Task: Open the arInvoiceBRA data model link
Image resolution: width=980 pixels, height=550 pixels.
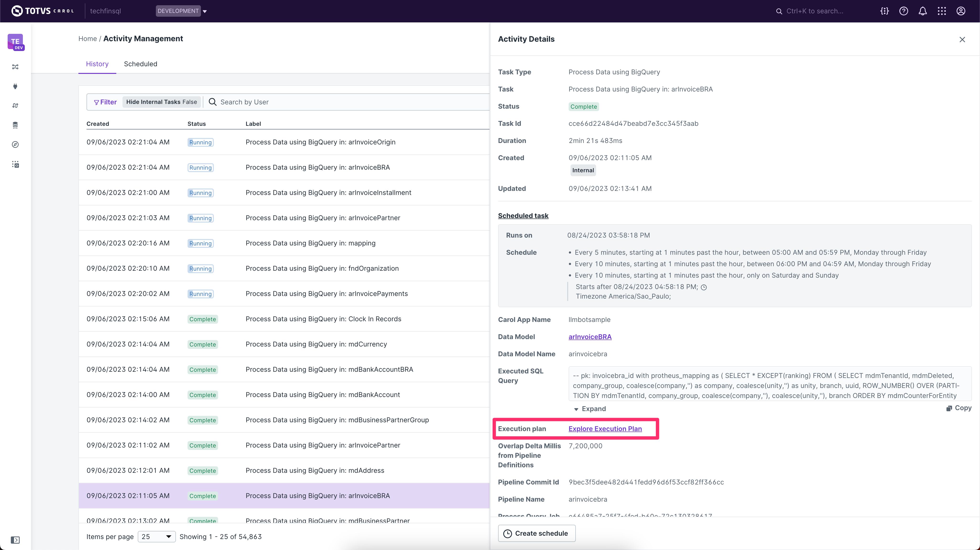Action: pyautogui.click(x=590, y=337)
